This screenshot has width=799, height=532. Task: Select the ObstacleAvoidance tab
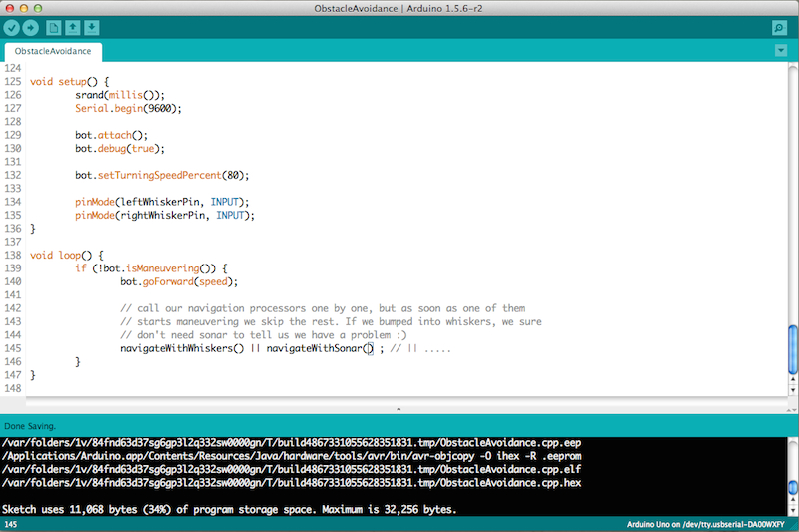tap(52, 51)
